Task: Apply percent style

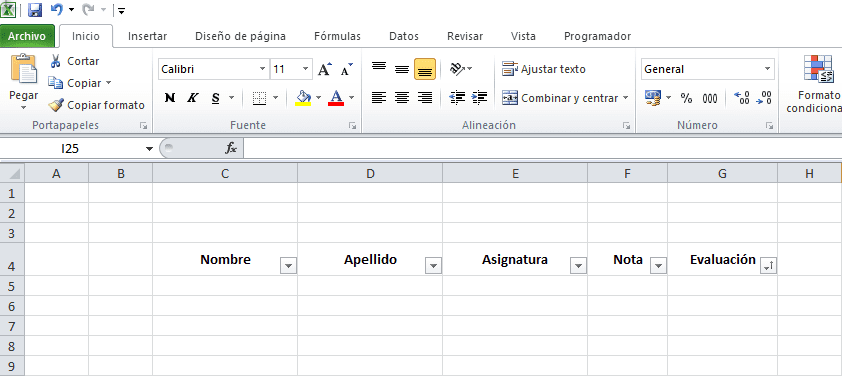Action: pyautogui.click(x=686, y=98)
